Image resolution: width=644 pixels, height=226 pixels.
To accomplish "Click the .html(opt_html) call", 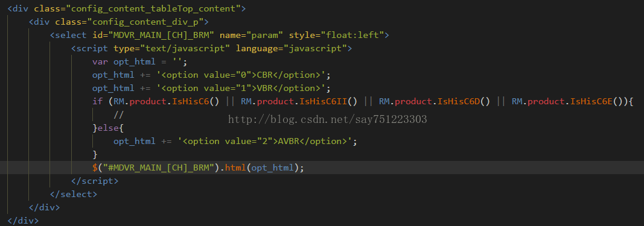I will [261, 168].
